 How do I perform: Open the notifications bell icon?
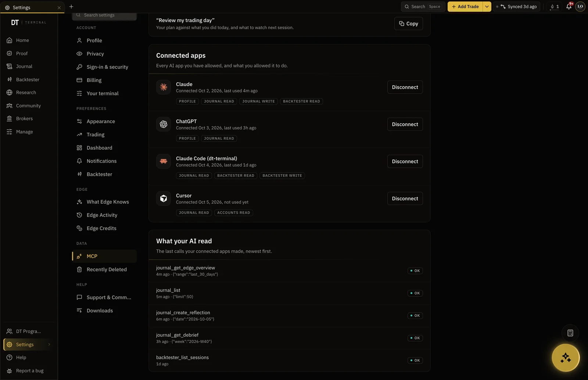tap(569, 7)
